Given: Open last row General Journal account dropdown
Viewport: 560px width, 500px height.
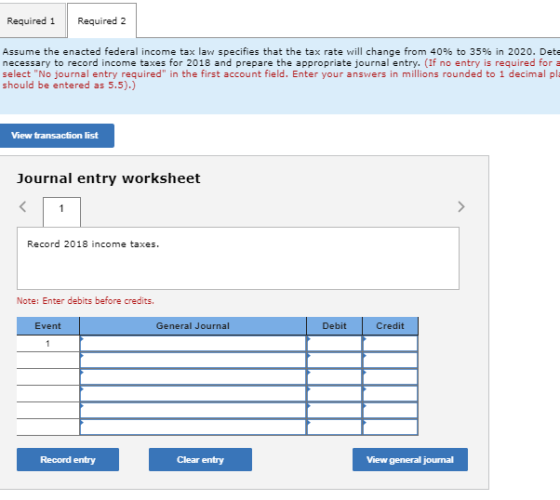Looking at the screenshot, I should 193,427.
